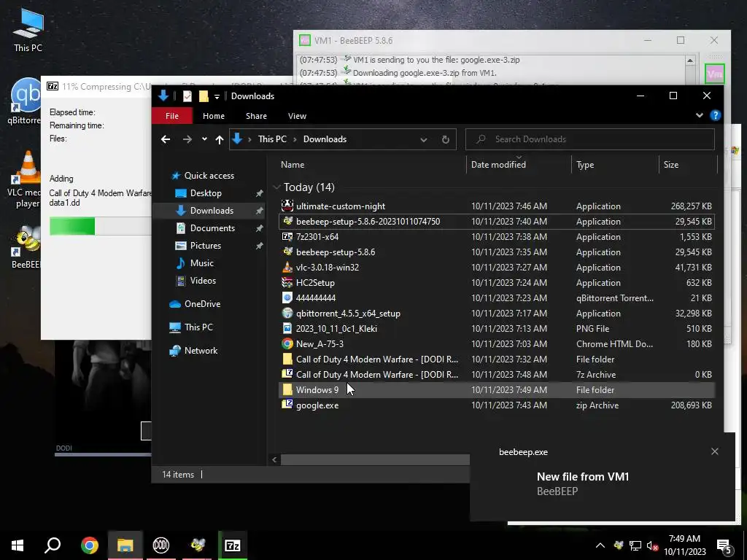Open the This PC desktop icon
747x560 pixels.
(28, 31)
